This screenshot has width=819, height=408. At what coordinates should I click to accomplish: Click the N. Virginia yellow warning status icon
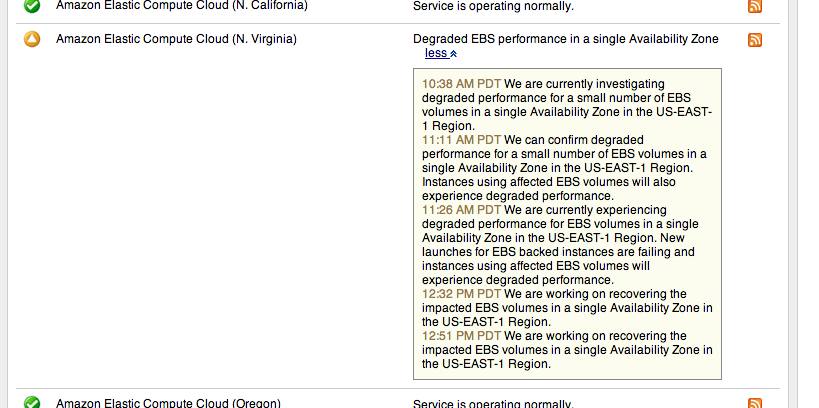[x=32, y=40]
